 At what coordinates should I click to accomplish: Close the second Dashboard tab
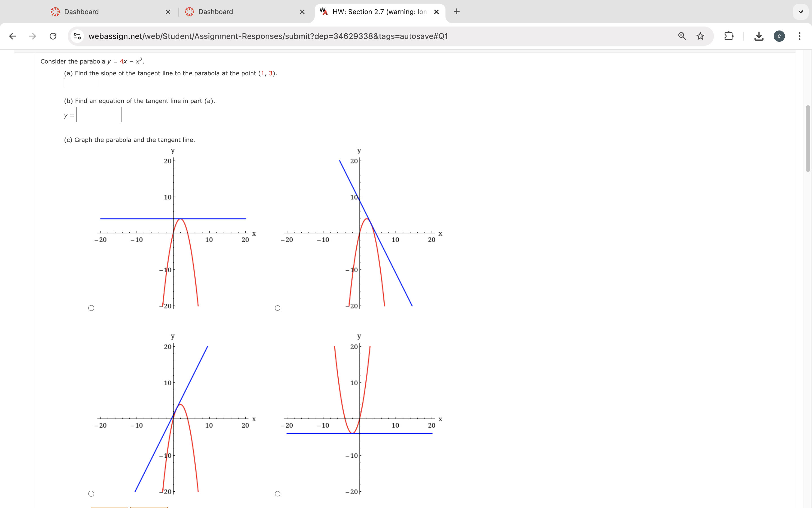click(x=302, y=12)
